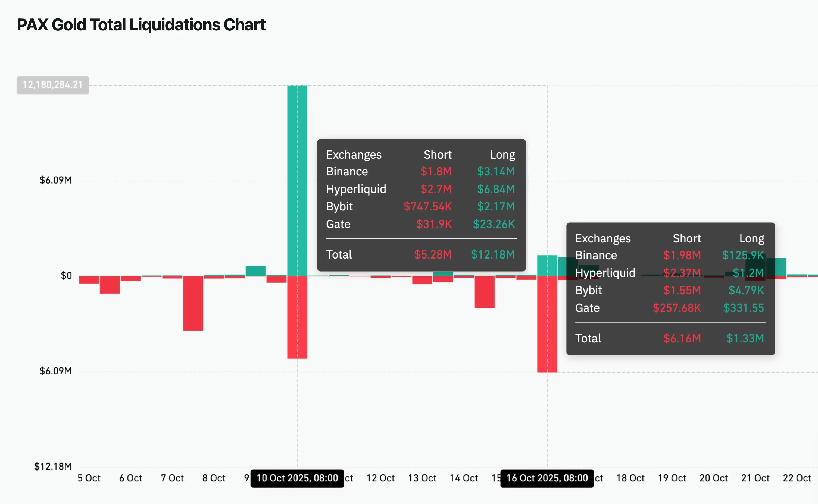Click the 5 Oct date label
The width and height of the screenshot is (818, 504).
pyautogui.click(x=89, y=478)
